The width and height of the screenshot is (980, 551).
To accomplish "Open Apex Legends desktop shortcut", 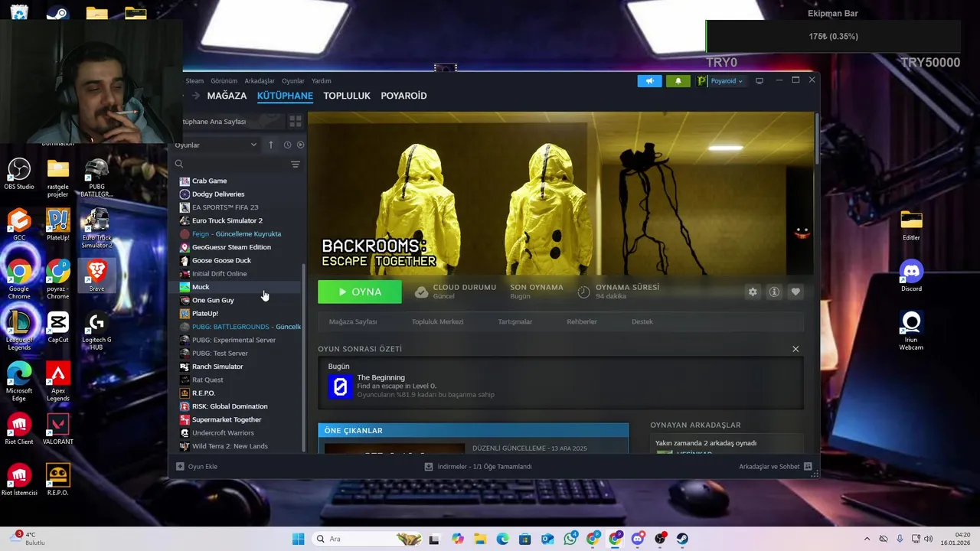I will click(x=58, y=381).
